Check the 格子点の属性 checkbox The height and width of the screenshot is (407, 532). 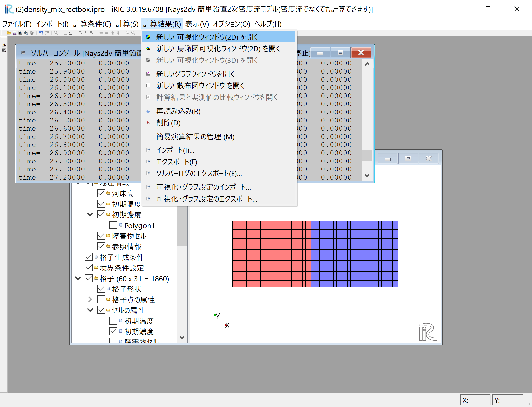(x=101, y=300)
